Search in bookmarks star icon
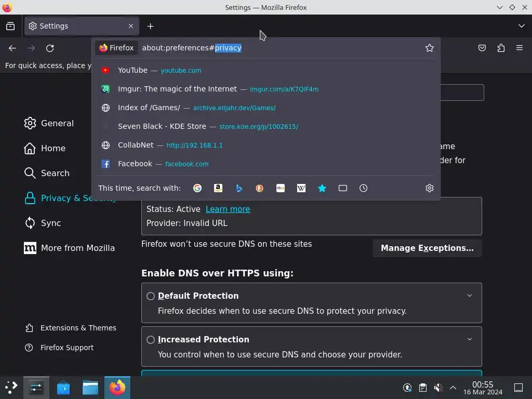 point(322,188)
